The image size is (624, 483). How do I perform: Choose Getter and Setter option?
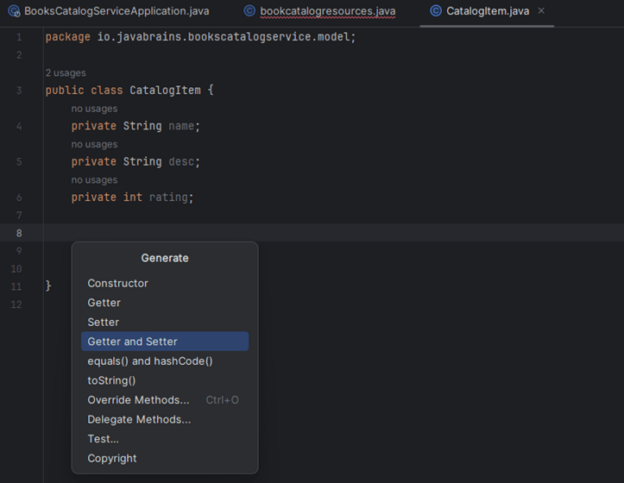(132, 342)
